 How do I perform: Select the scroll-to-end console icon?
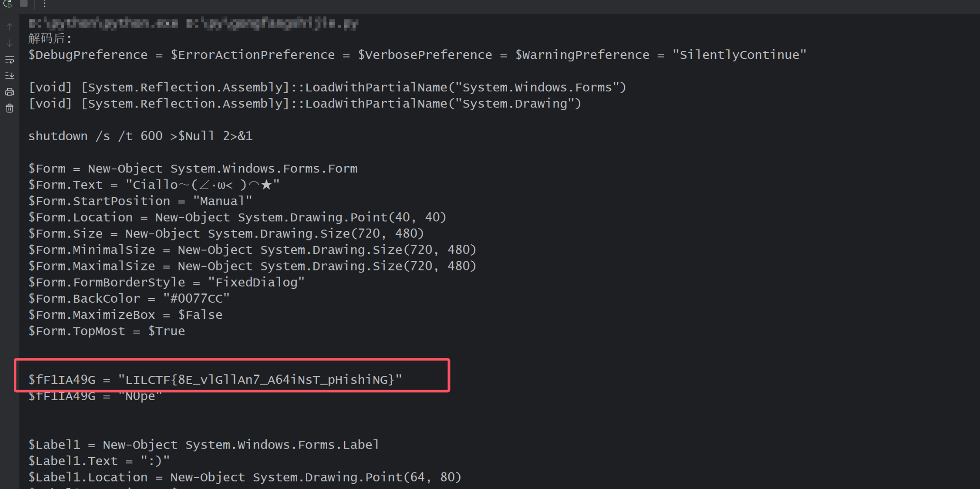pyautogui.click(x=9, y=75)
